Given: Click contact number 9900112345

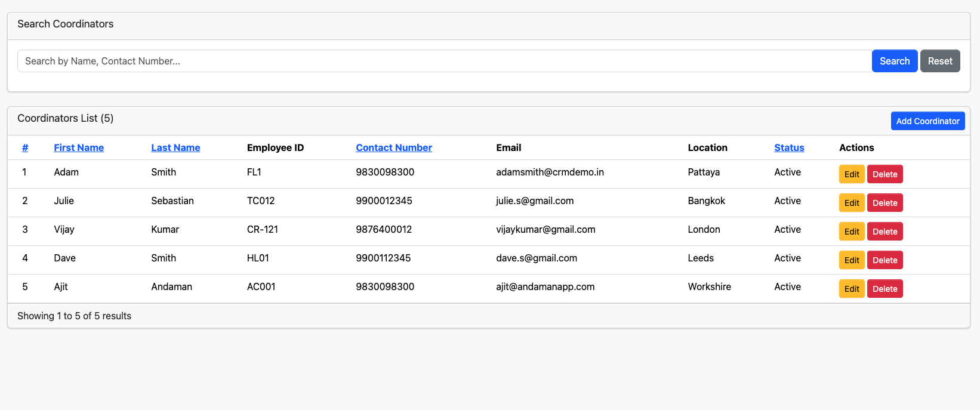Looking at the screenshot, I should tap(383, 258).
